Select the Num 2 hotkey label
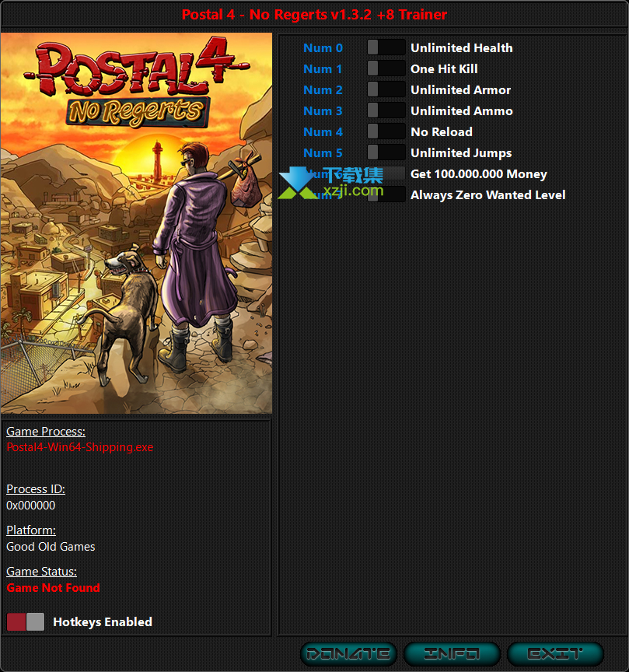This screenshot has width=629, height=672. click(323, 90)
